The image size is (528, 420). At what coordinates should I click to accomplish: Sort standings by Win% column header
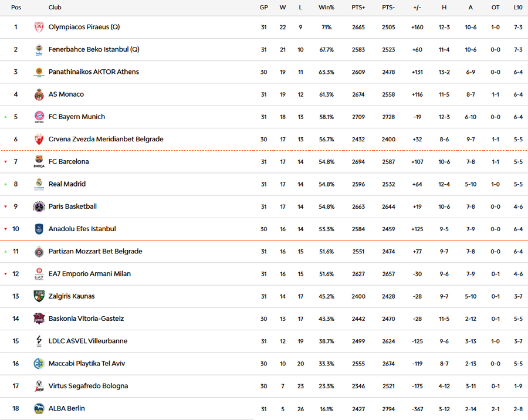pos(326,8)
